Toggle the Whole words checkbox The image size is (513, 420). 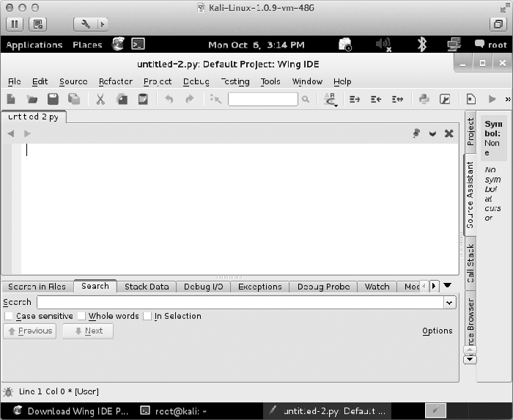coord(82,316)
